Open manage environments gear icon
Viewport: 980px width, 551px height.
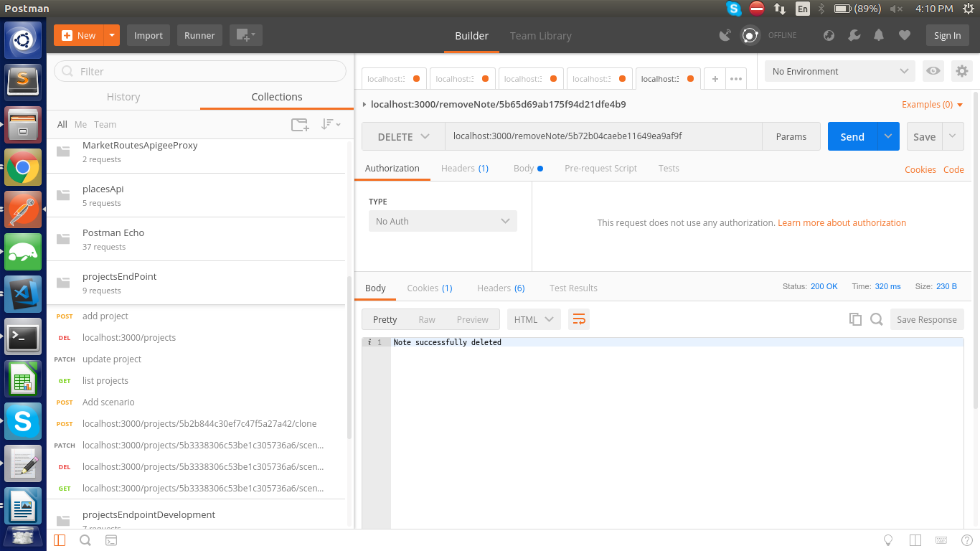[x=962, y=71]
